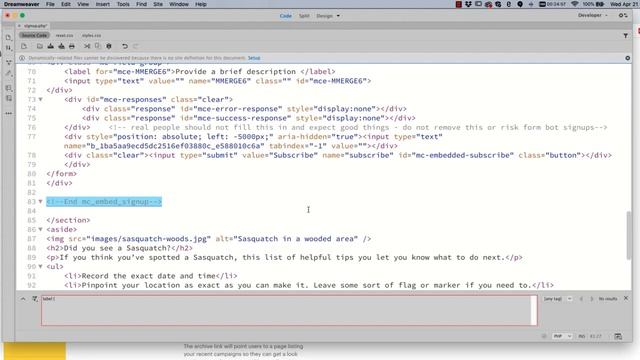
Task: Click the filter related files funnel icon
Action: pos(625,36)
